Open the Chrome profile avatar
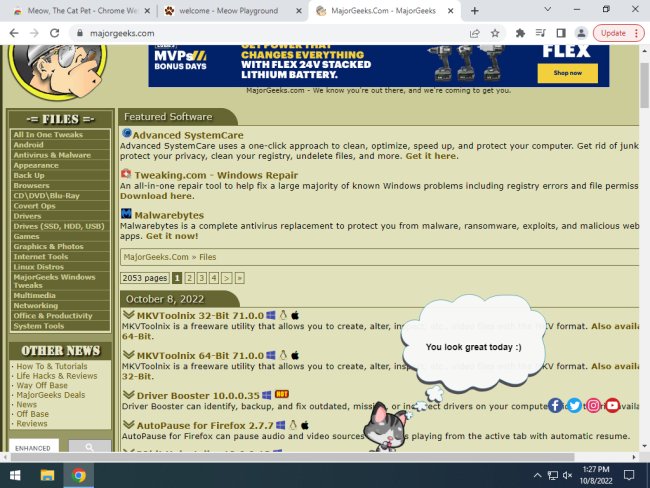 [581, 33]
